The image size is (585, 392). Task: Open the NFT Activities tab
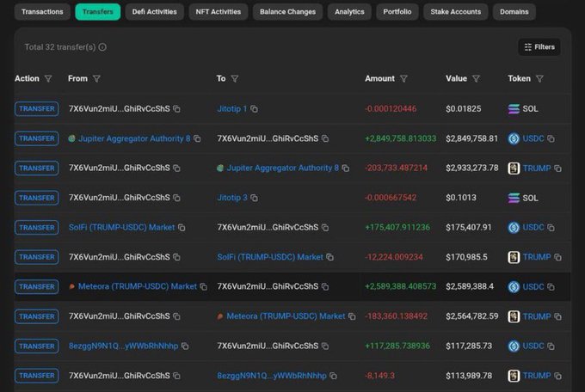tap(219, 11)
